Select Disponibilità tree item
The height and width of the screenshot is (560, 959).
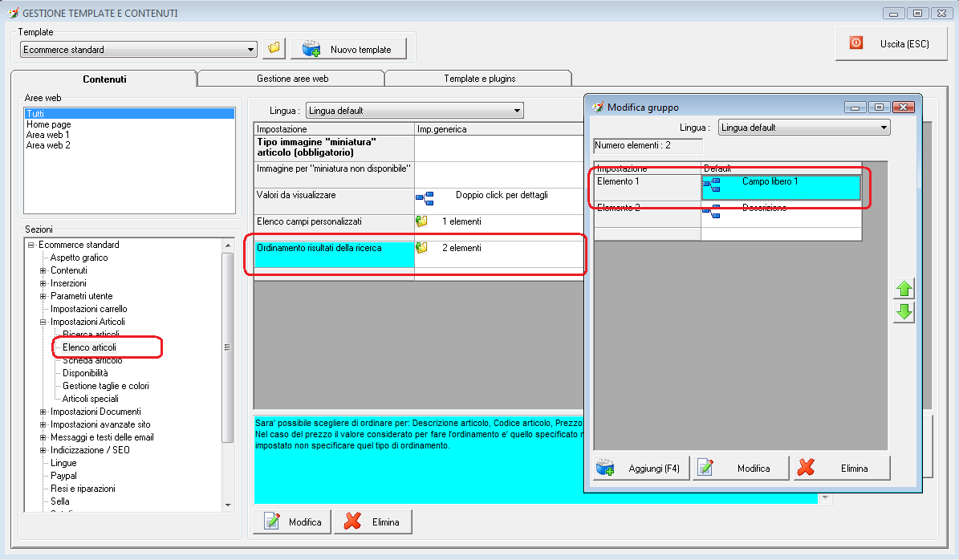(x=85, y=373)
